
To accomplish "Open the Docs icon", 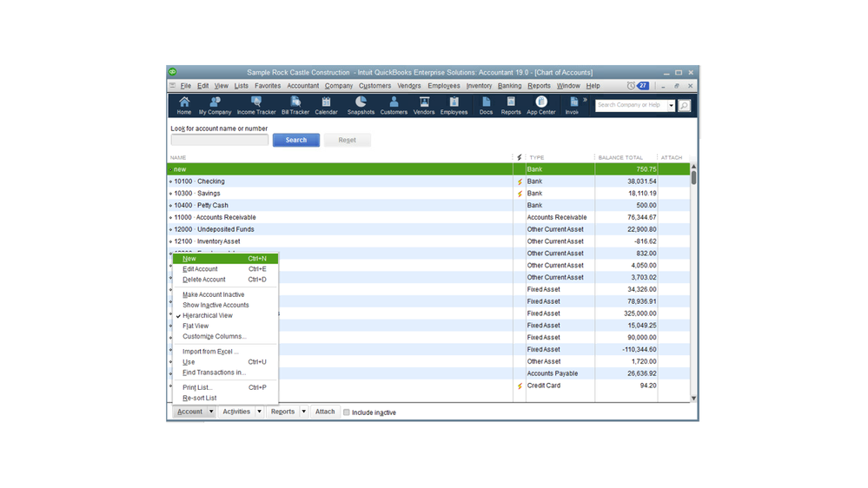I will point(486,105).
